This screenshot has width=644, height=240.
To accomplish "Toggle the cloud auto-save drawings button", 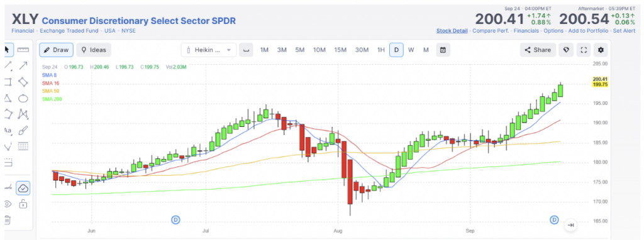I will [23, 188].
